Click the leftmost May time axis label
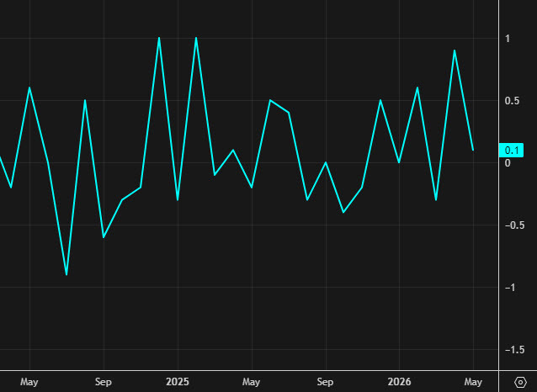 tap(29, 382)
